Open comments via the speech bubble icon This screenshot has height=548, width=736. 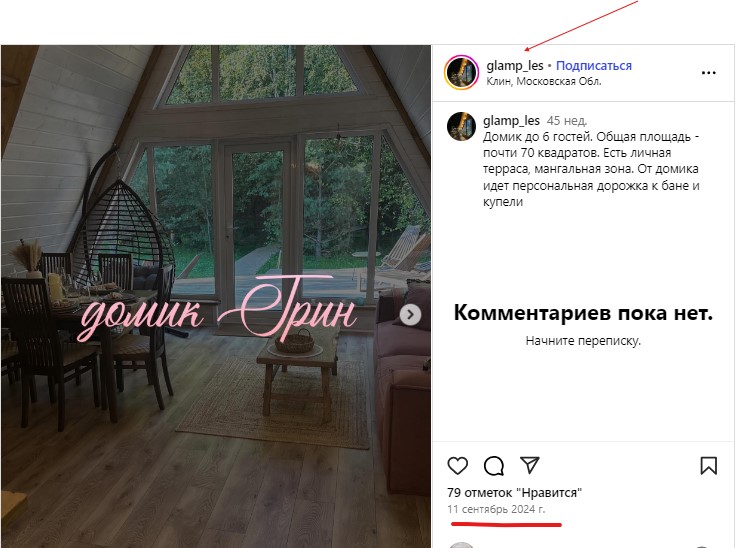pos(494,466)
